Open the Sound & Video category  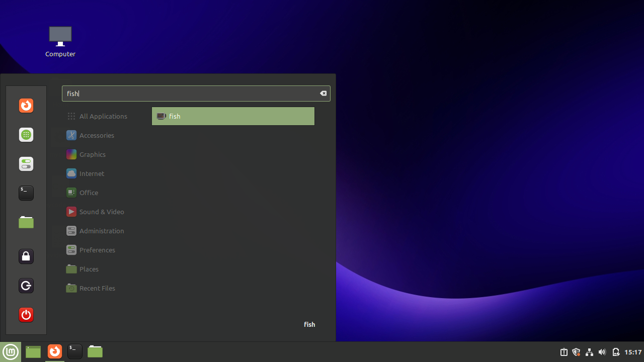click(96, 212)
